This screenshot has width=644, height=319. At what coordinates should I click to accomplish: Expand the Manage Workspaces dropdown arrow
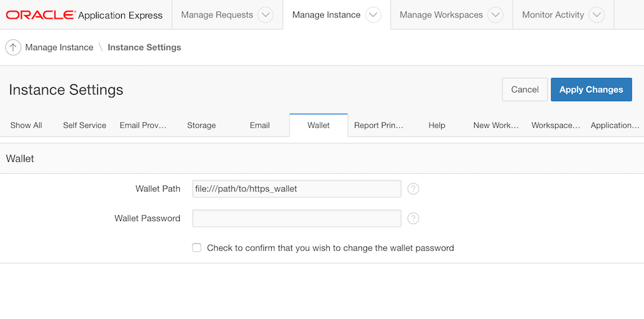pos(495,15)
